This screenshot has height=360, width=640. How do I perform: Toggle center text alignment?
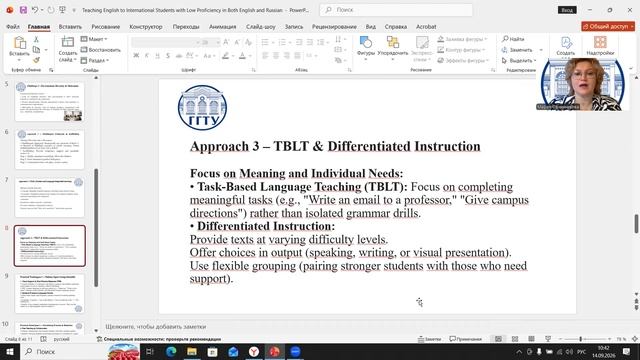tap(276, 56)
